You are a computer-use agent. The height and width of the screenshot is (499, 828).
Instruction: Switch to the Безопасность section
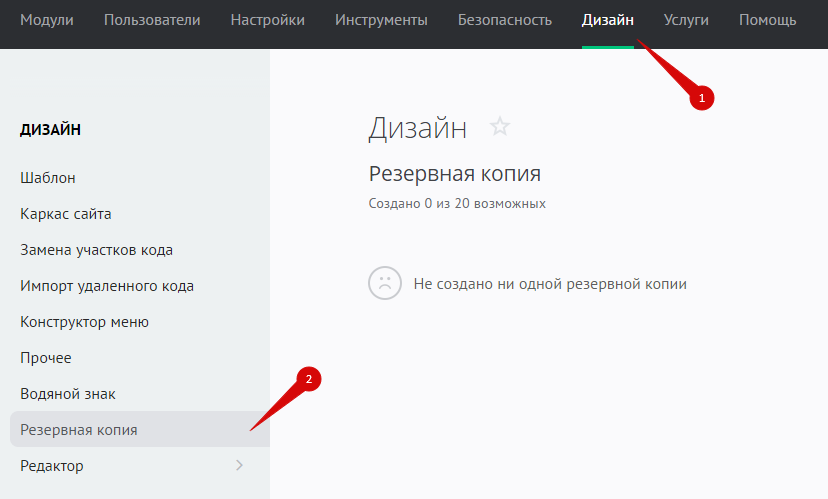(504, 20)
